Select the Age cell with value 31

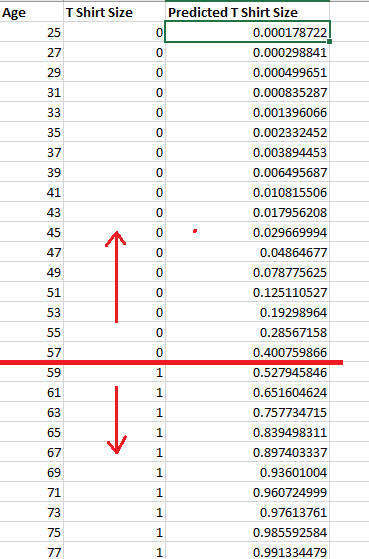click(31, 92)
